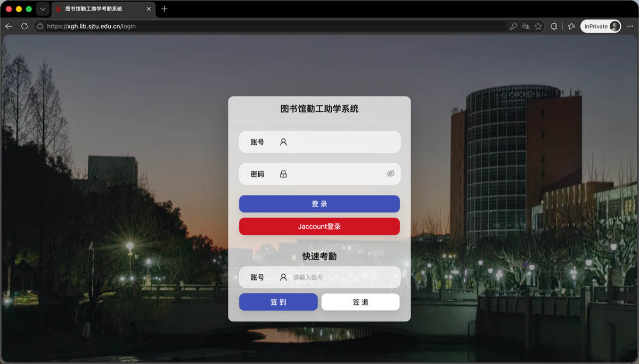Screen dimensions: 639x364
Task: Click the 签退 check-out button
Action: (x=361, y=302)
